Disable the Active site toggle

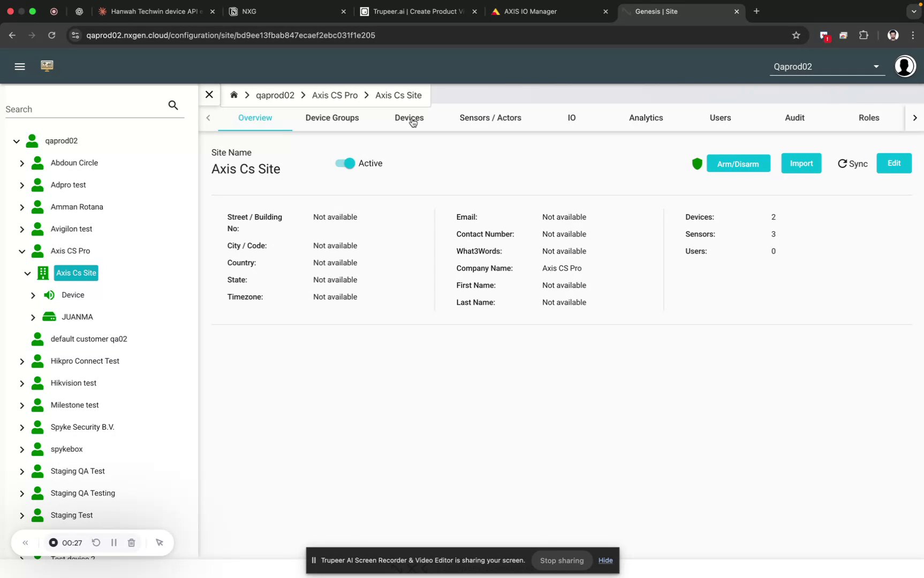pos(344,163)
